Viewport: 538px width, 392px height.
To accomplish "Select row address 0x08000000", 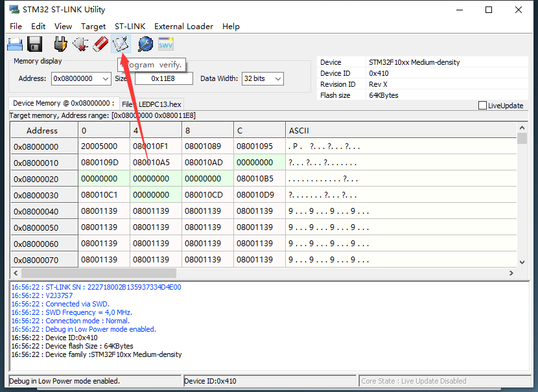I will tap(44, 147).
